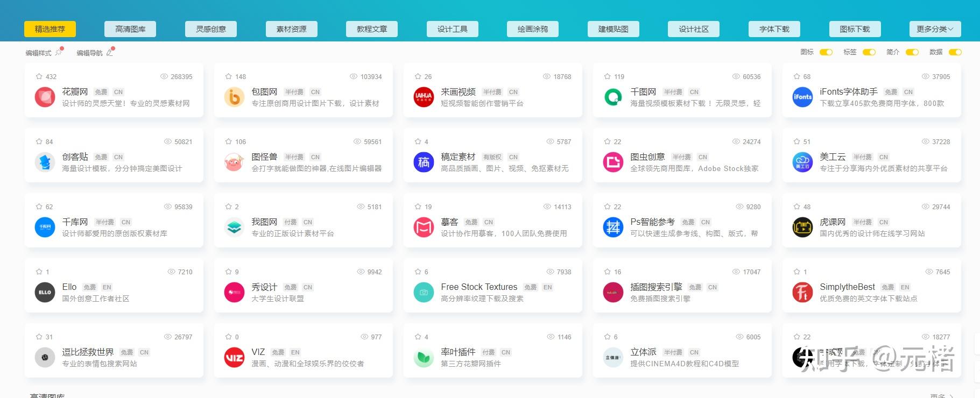Screen dimensions: 980x398
Task: Open the 插图搜索引擎 logo icon
Action: coord(613,293)
